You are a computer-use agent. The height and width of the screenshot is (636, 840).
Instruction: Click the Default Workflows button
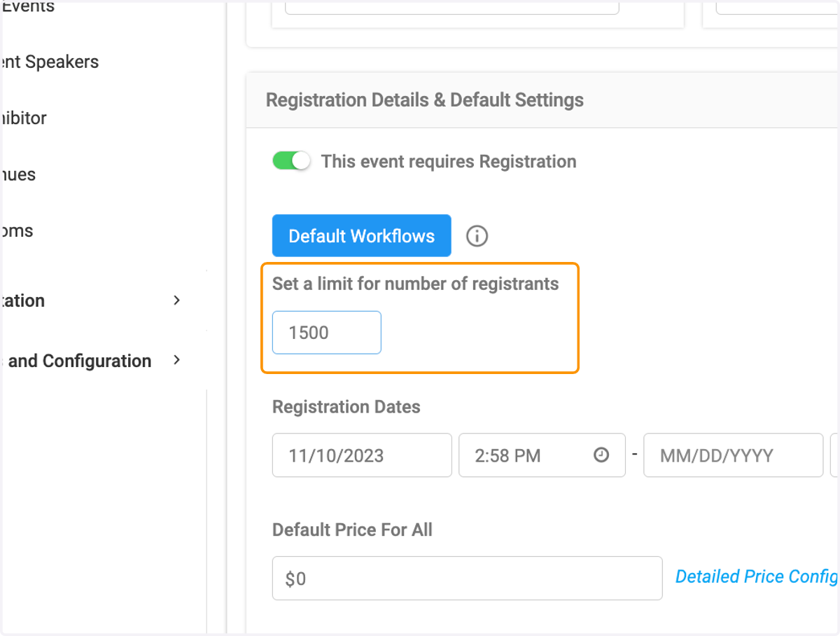coord(362,236)
